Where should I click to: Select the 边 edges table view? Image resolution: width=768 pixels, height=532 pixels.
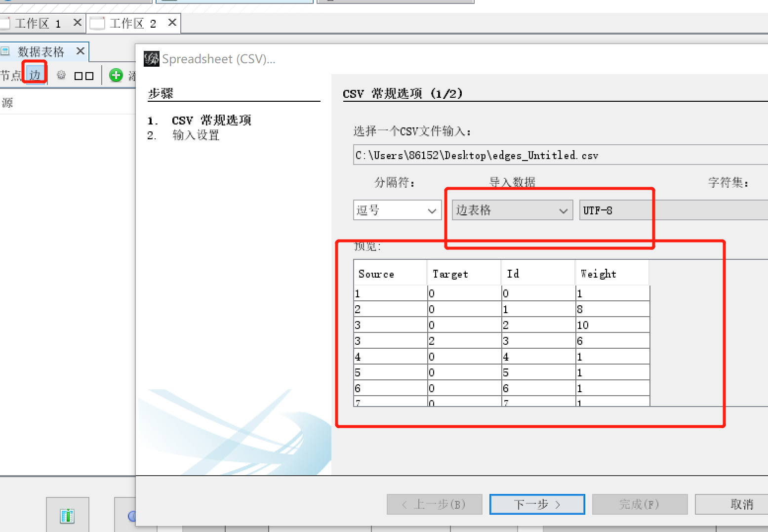(x=34, y=75)
